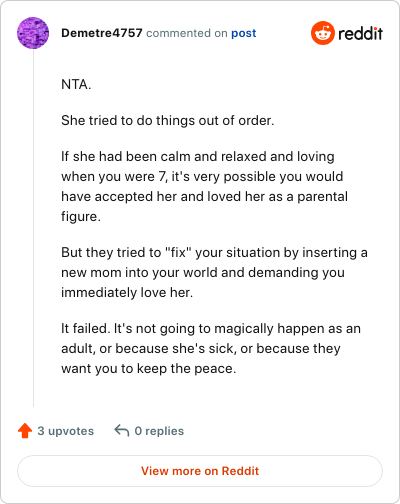Click the line starting "But they tried to"
This screenshot has height=504, width=400.
214,252
